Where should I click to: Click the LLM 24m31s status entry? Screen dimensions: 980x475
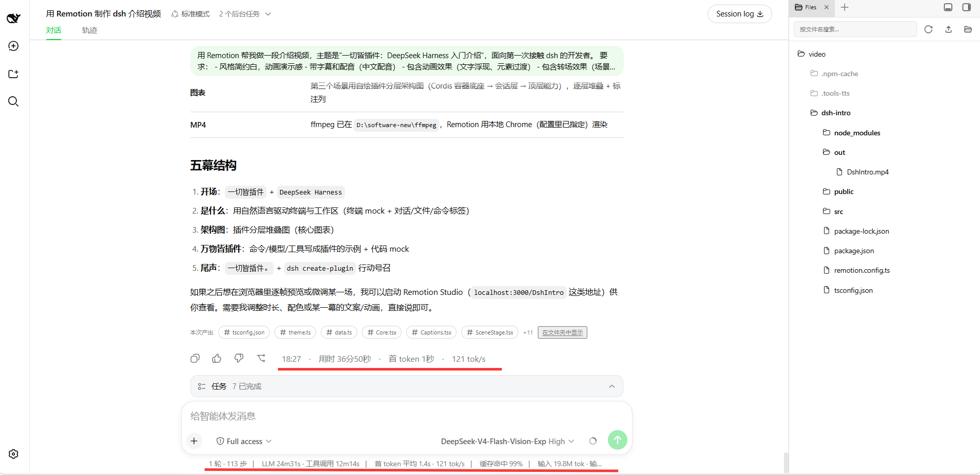(x=281, y=464)
